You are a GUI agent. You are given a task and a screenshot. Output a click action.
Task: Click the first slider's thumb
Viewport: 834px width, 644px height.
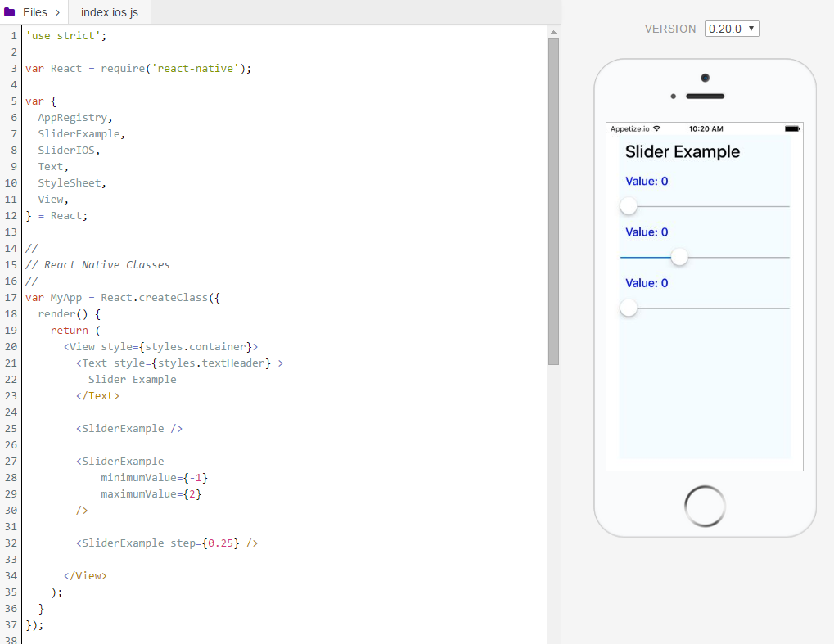click(x=629, y=206)
